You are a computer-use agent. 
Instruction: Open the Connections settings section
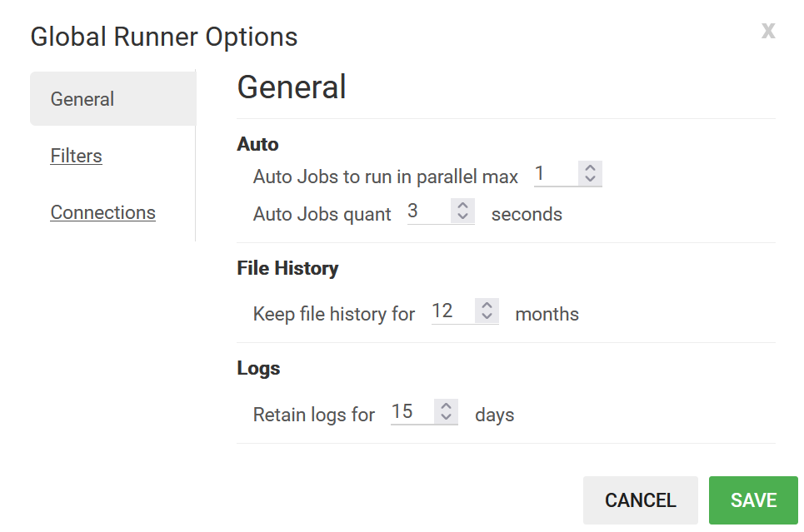click(102, 212)
